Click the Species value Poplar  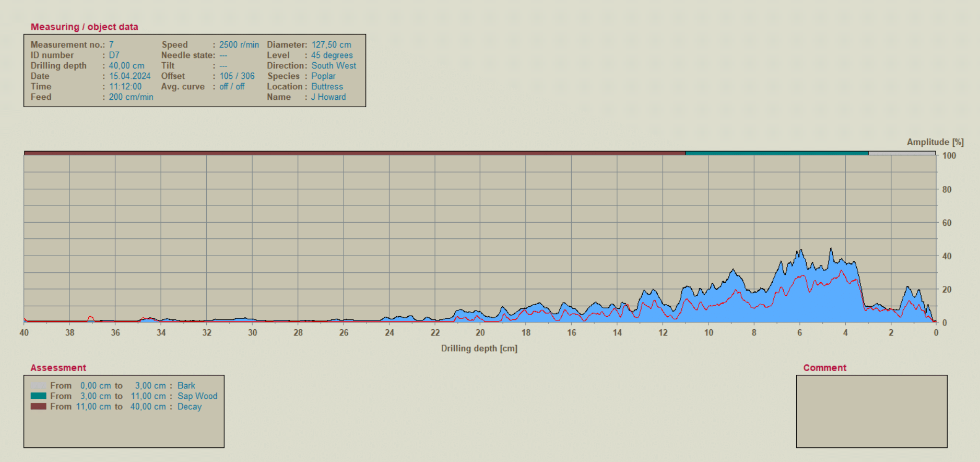(323, 76)
